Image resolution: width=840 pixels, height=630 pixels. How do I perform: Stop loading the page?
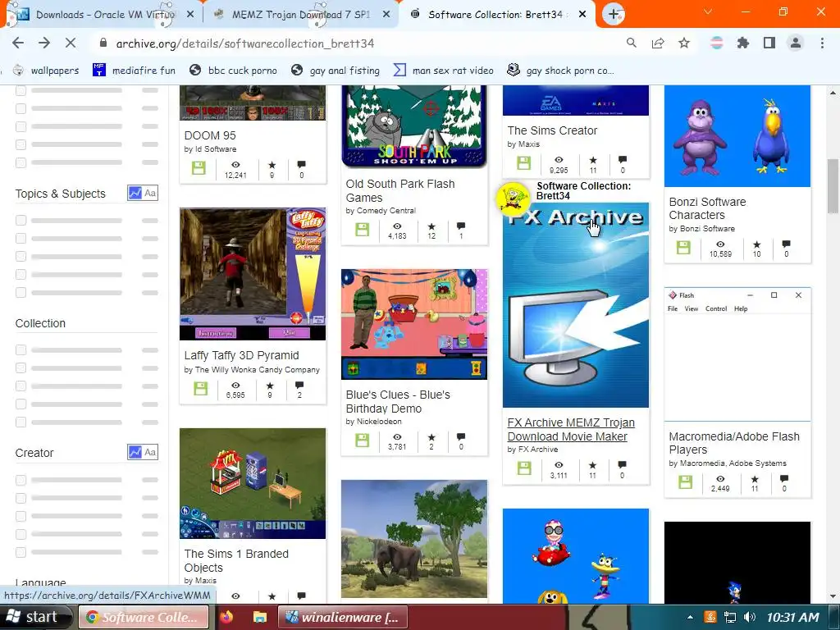(71, 43)
